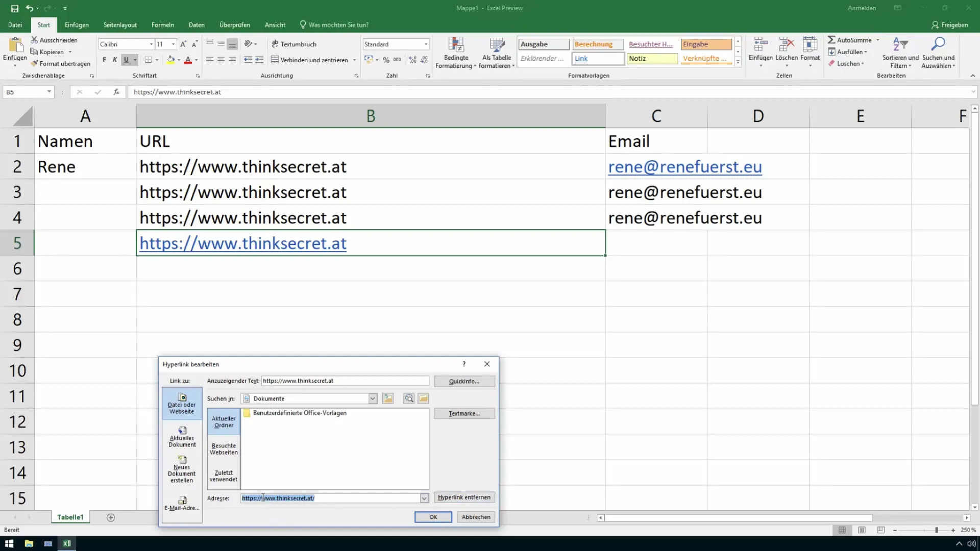Open the Datei tab
The width and height of the screenshot is (980, 551).
coord(15,24)
